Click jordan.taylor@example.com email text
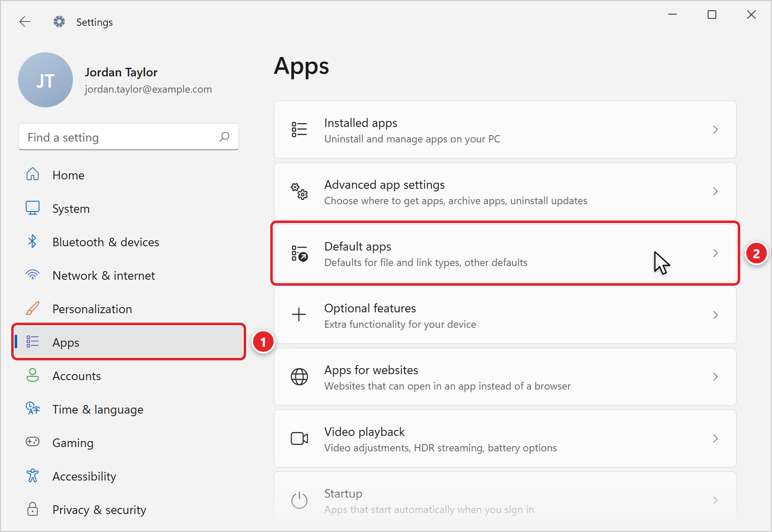This screenshot has width=772, height=532. pos(148,89)
